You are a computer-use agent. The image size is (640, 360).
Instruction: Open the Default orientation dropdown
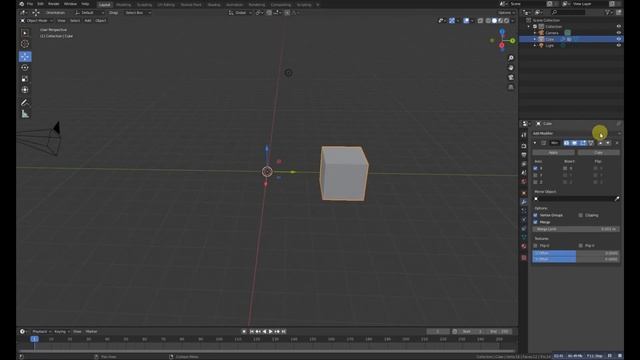[x=89, y=13]
